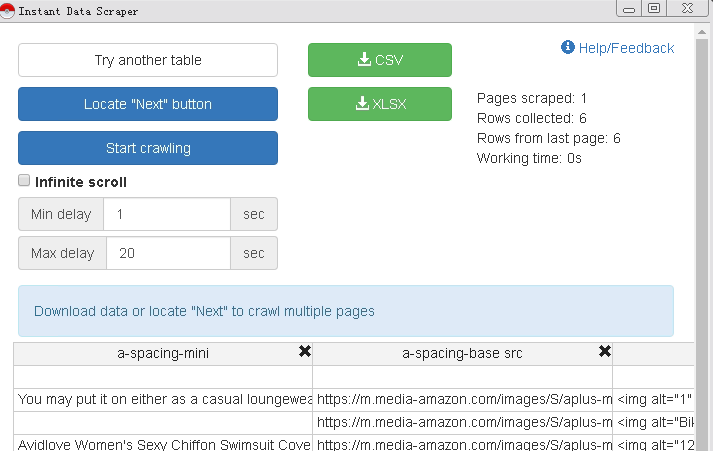Click the Help/Feedback info icon
This screenshot has width=713, height=451.
tap(567, 47)
